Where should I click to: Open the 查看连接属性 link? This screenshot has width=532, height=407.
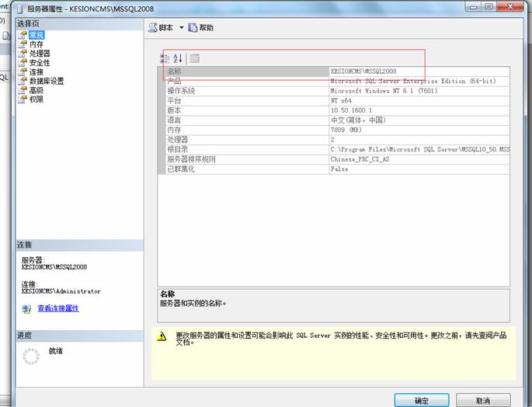(x=57, y=308)
